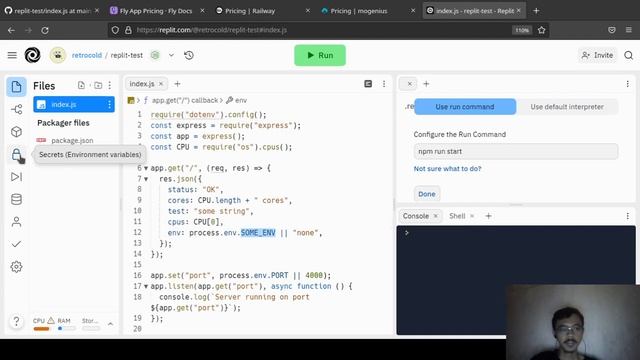640x360 pixels.
Task: Add a new editor tab
Action: [177, 84]
